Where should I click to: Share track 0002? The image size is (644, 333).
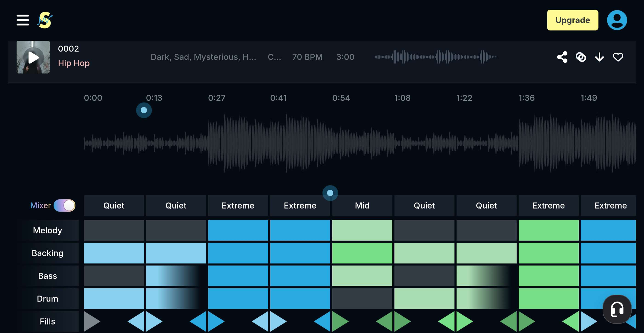(562, 57)
